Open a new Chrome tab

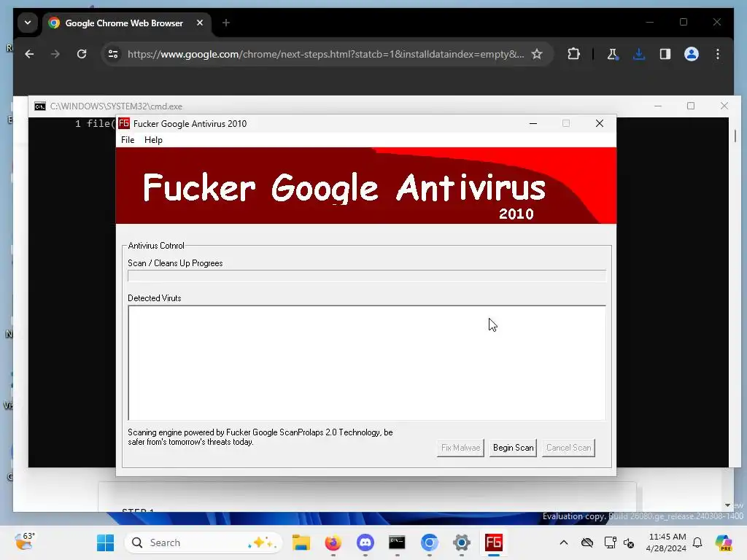click(x=226, y=23)
